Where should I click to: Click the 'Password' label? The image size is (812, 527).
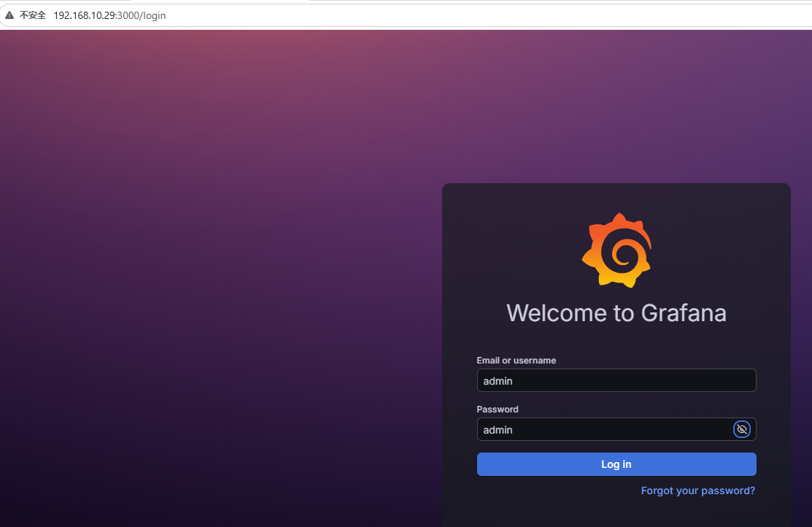click(497, 409)
